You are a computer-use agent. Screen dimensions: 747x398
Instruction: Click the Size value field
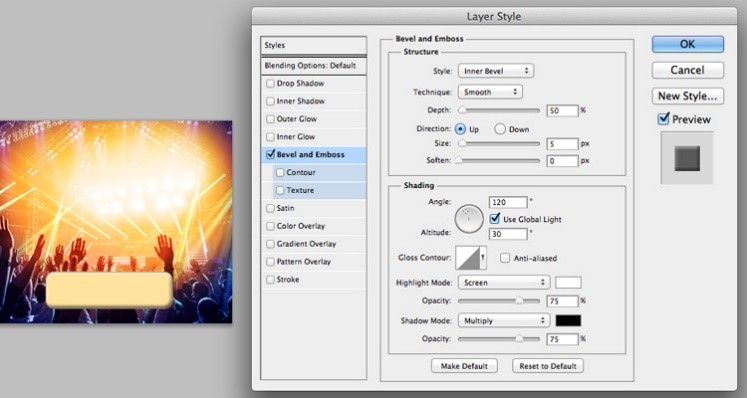pyautogui.click(x=562, y=143)
